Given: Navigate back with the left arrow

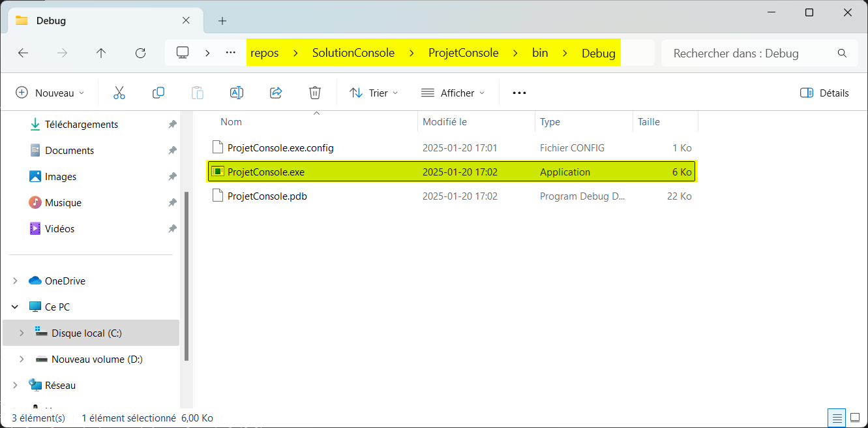Looking at the screenshot, I should 23,53.
